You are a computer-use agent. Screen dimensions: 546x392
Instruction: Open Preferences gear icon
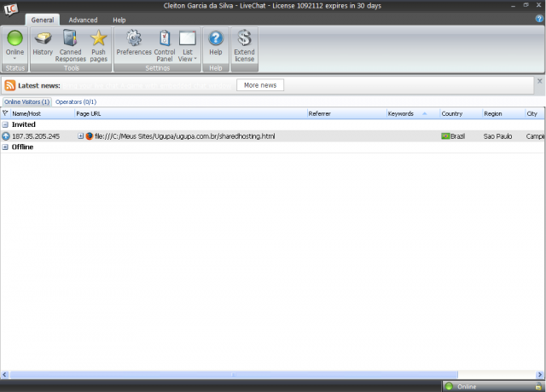click(134, 43)
